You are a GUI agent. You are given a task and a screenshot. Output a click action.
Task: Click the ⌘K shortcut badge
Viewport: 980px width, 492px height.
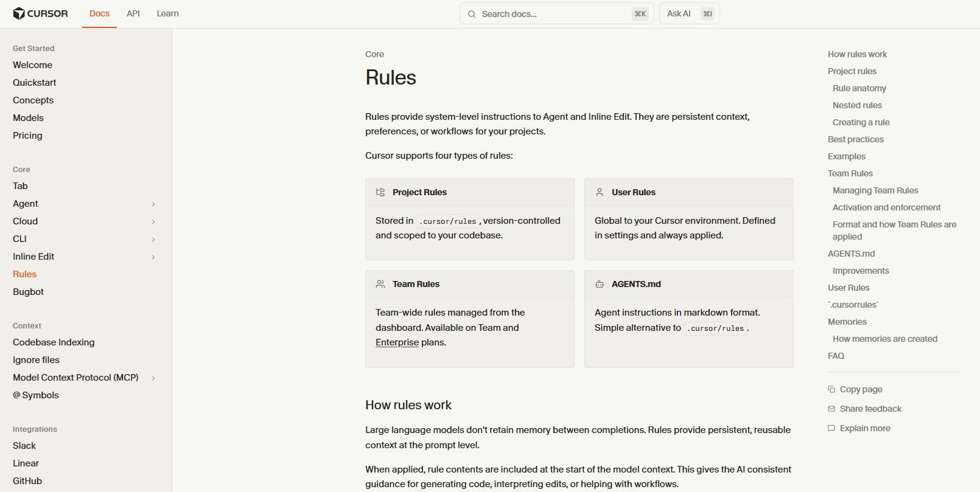[x=640, y=14]
